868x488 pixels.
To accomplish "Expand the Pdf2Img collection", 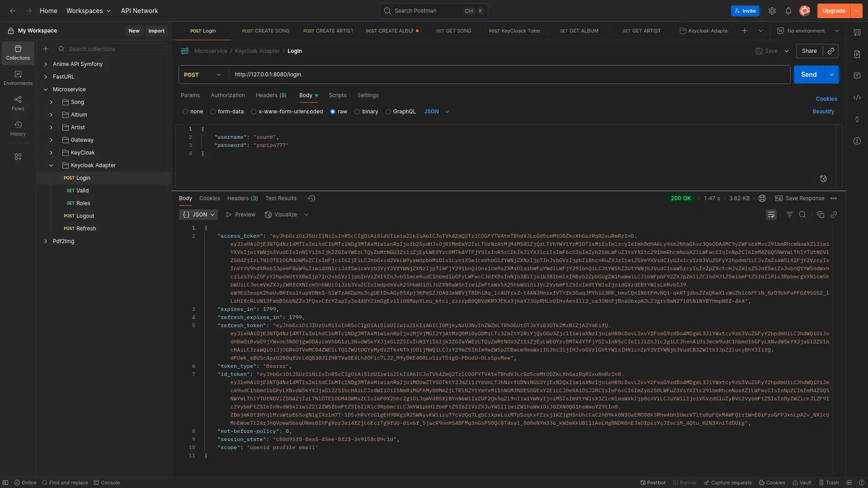I will [46, 241].
